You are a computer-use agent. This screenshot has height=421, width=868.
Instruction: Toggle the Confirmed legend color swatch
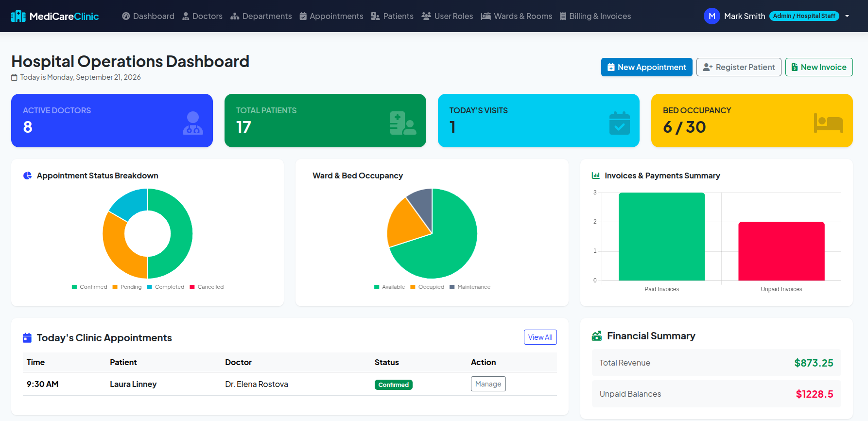[74, 287]
